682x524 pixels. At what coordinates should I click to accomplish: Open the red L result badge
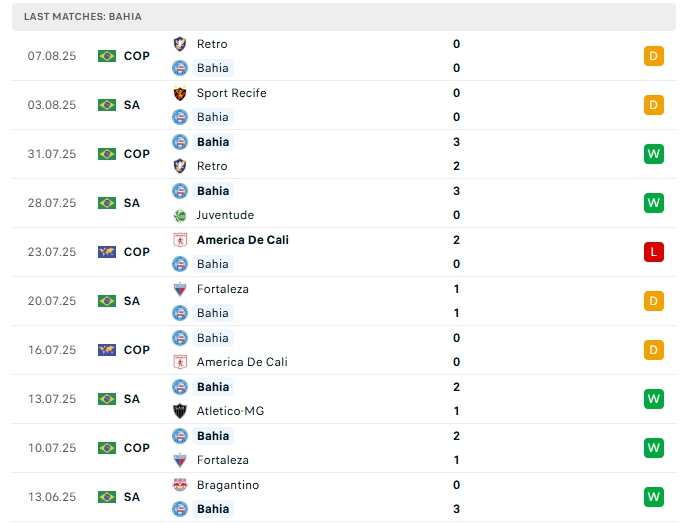point(654,252)
